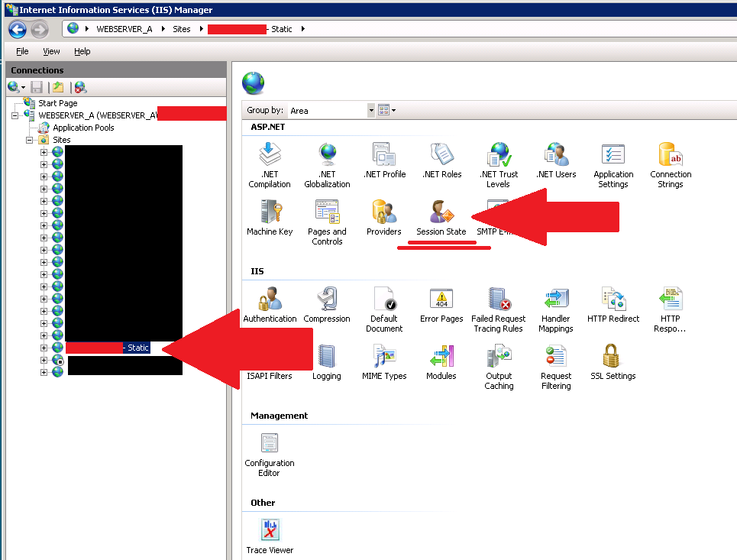
Task: Open the Trace Viewer feature
Action: pyautogui.click(x=270, y=536)
